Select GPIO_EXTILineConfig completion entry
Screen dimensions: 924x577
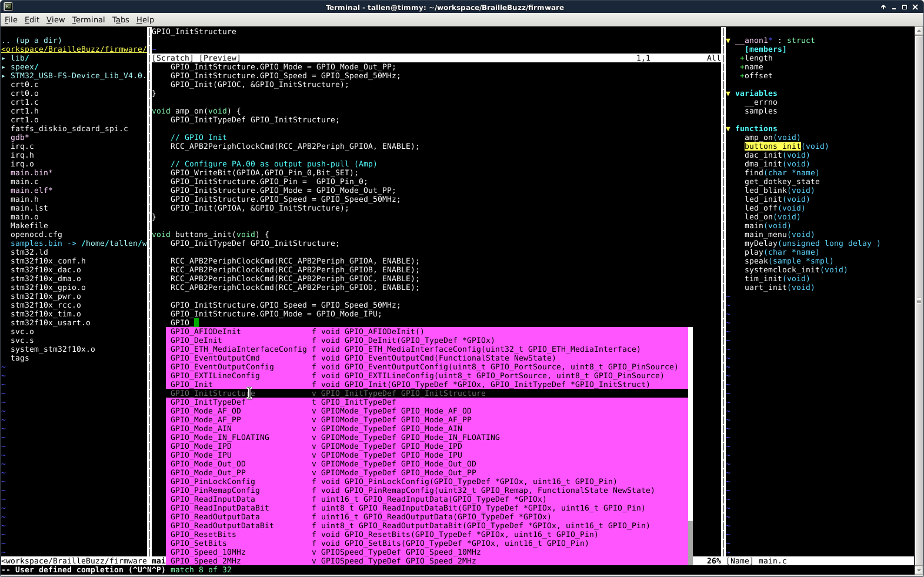[x=427, y=376]
